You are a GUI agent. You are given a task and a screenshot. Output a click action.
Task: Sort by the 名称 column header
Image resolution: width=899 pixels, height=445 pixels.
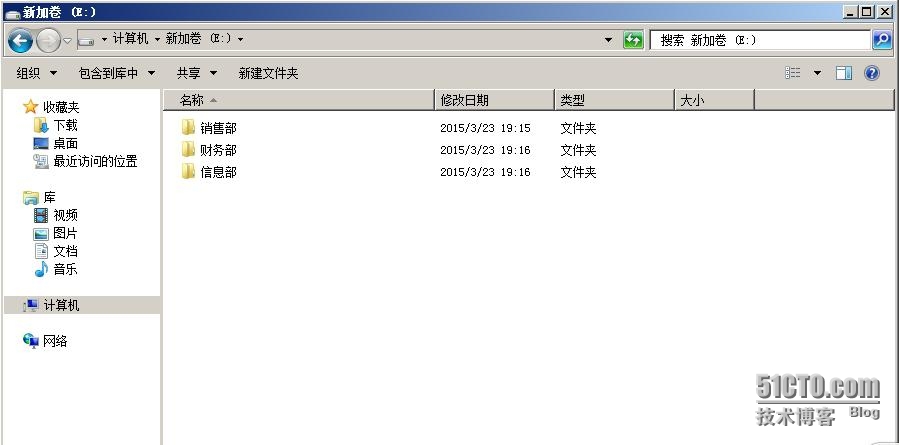coord(192,100)
